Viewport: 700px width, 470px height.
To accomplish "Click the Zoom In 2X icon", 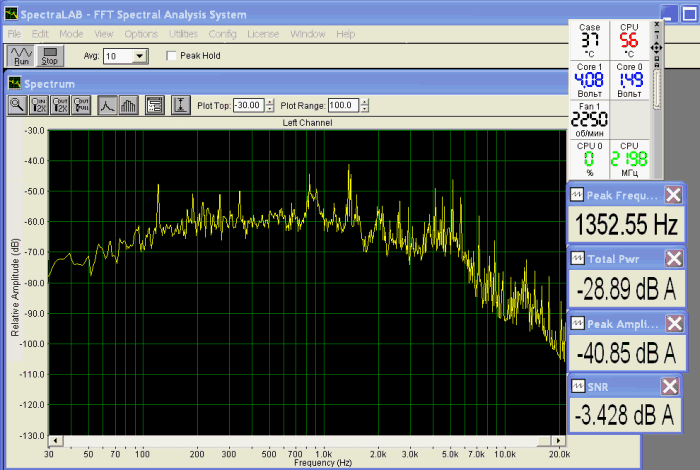I will click(40, 104).
